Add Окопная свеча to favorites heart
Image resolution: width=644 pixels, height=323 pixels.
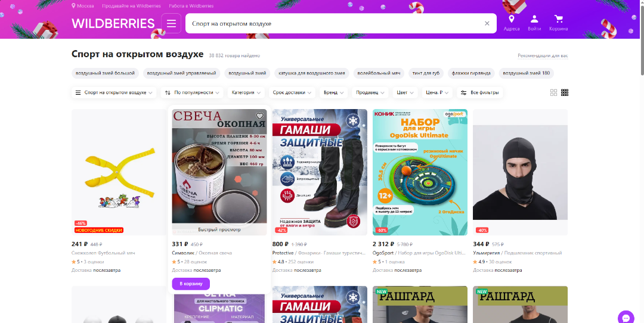259,116
